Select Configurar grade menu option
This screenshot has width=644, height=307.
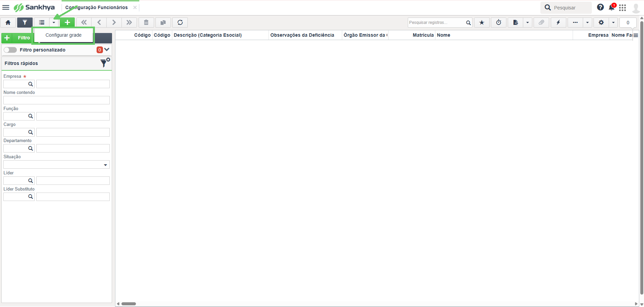pos(64,35)
